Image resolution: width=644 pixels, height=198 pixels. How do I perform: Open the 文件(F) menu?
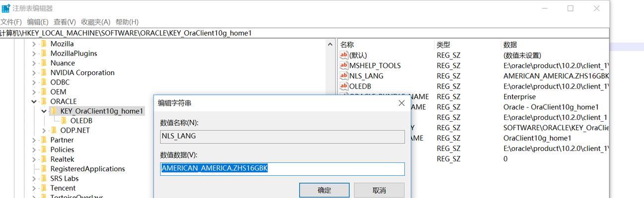tap(11, 22)
